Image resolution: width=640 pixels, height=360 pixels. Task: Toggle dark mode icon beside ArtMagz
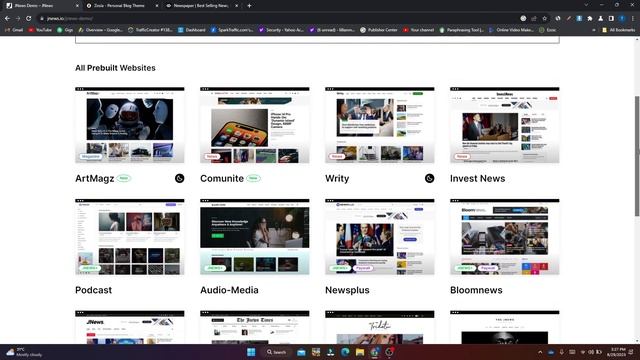(x=180, y=178)
